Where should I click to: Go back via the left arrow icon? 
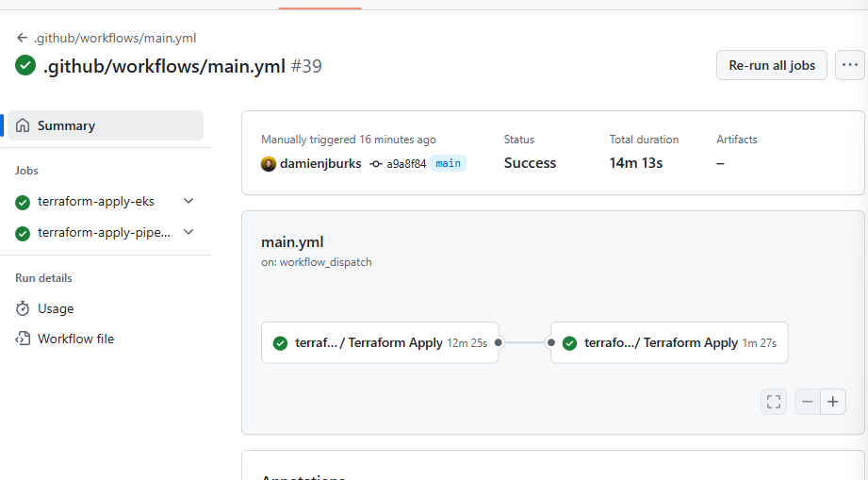pyautogui.click(x=22, y=38)
